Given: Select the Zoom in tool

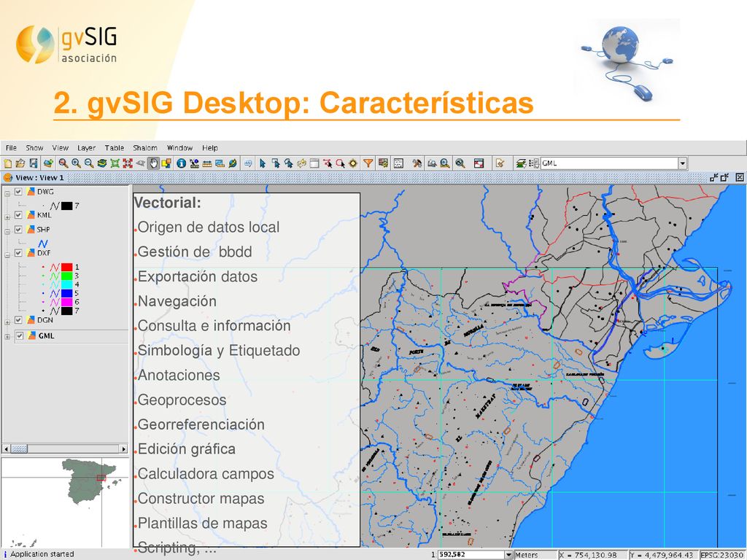Looking at the screenshot, I should click(x=76, y=163).
